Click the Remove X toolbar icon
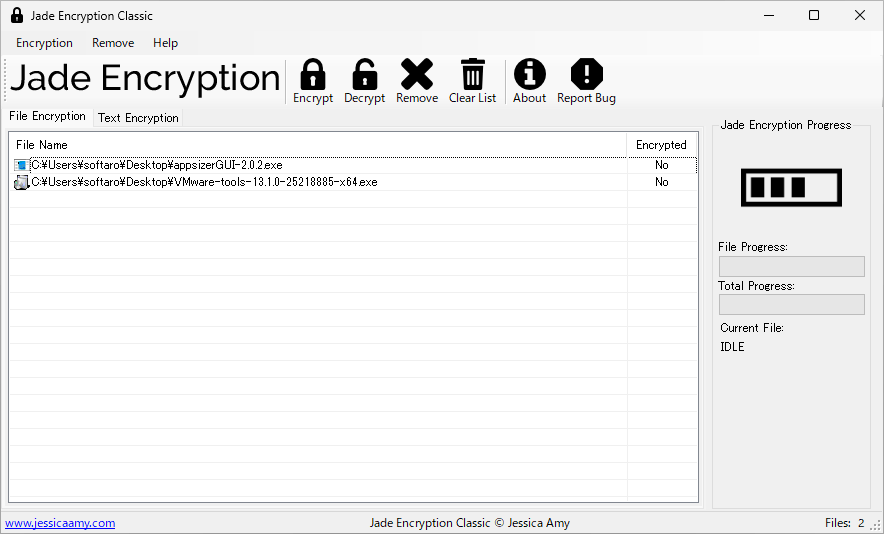The width and height of the screenshot is (884, 534). tap(417, 74)
